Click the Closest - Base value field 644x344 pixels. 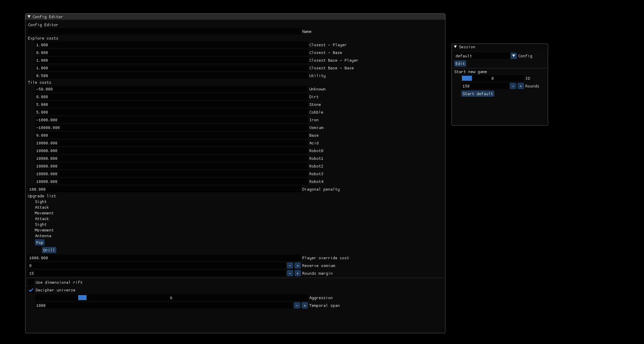coord(171,52)
